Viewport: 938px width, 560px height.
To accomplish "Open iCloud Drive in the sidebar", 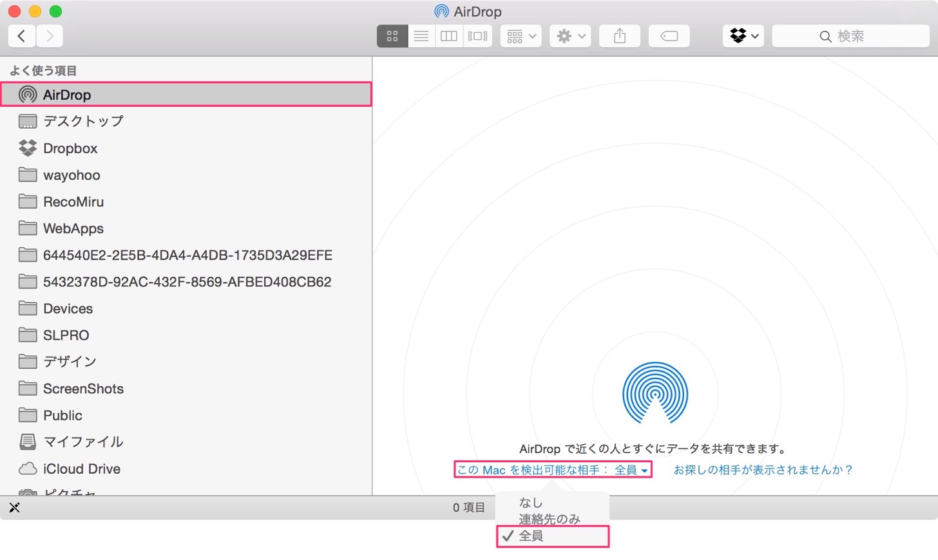I will tap(186, 469).
